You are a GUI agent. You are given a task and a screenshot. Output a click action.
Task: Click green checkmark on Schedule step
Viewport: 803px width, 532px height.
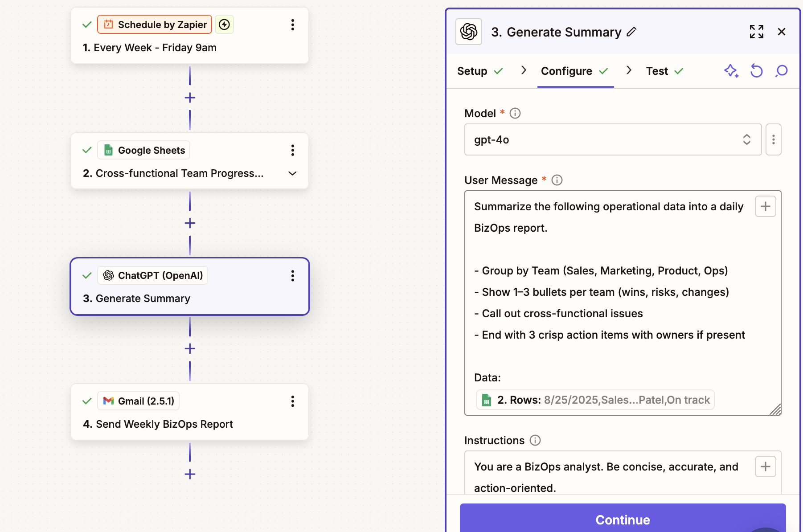[x=87, y=25]
